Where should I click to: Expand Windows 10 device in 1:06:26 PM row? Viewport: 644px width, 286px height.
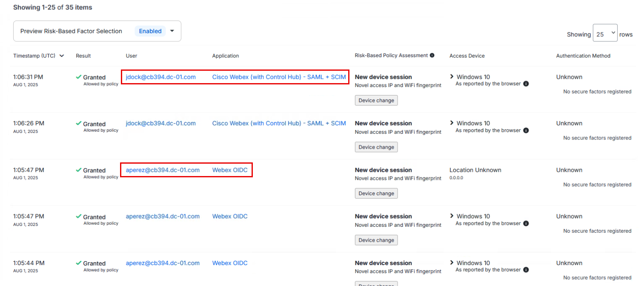point(452,123)
